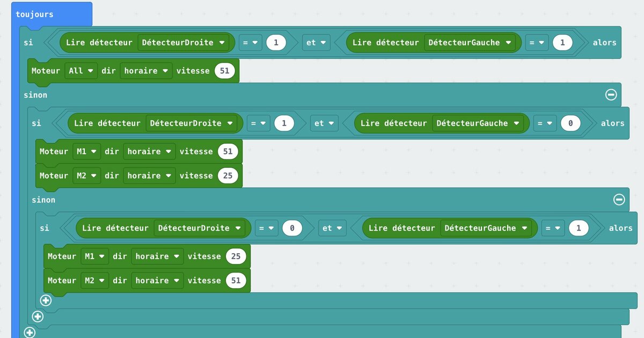This screenshot has height=338, width=644.
Task: Select the 'toujours' block header
Action: click(34, 14)
